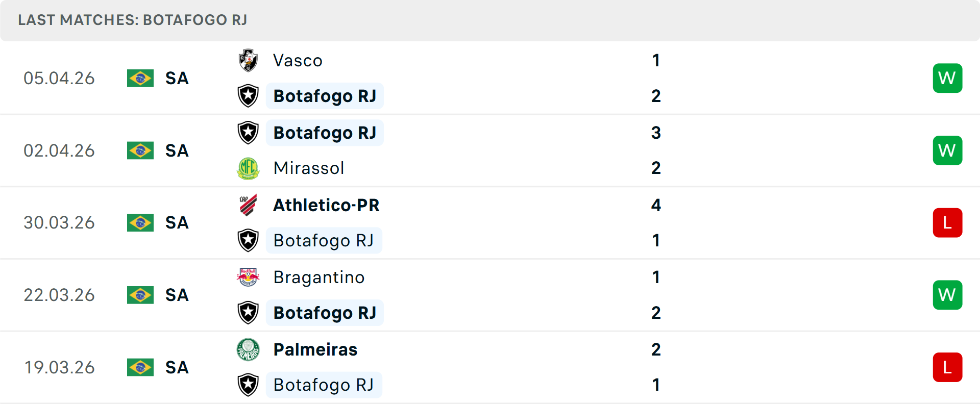Screen dimensions: 980x404
Task: Click the Athletico-PR club crest
Action: coord(248,205)
